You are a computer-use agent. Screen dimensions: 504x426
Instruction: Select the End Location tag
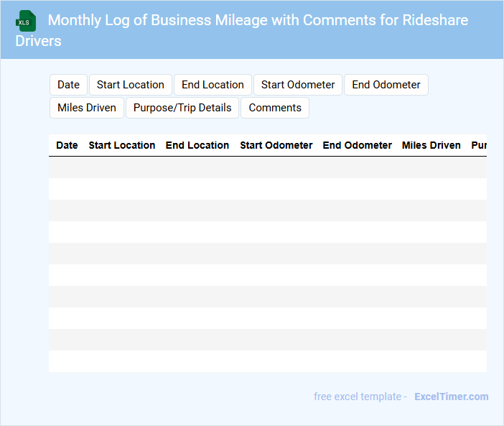point(213,85)
